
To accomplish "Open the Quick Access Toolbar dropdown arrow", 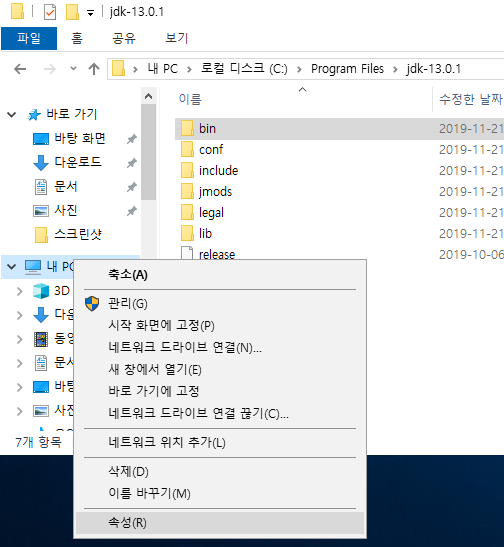I will (90, 13).
